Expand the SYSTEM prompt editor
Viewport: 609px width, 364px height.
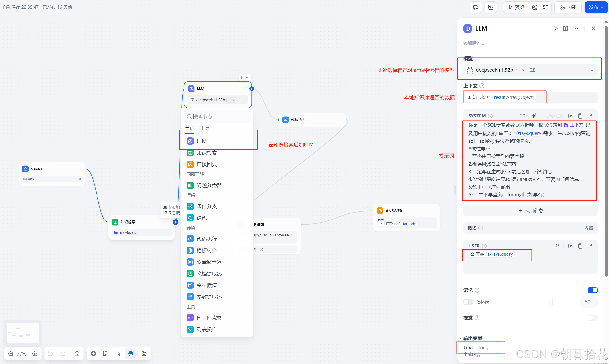pyautogui.click(x=590, y=116)
